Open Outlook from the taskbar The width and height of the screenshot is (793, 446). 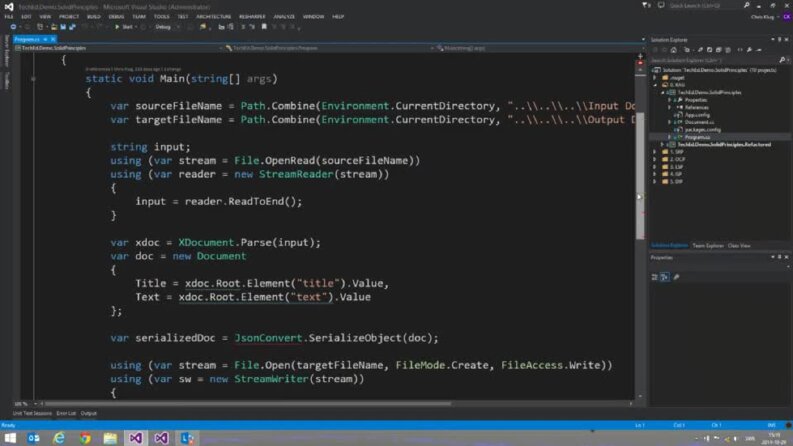tap(33, 438)
